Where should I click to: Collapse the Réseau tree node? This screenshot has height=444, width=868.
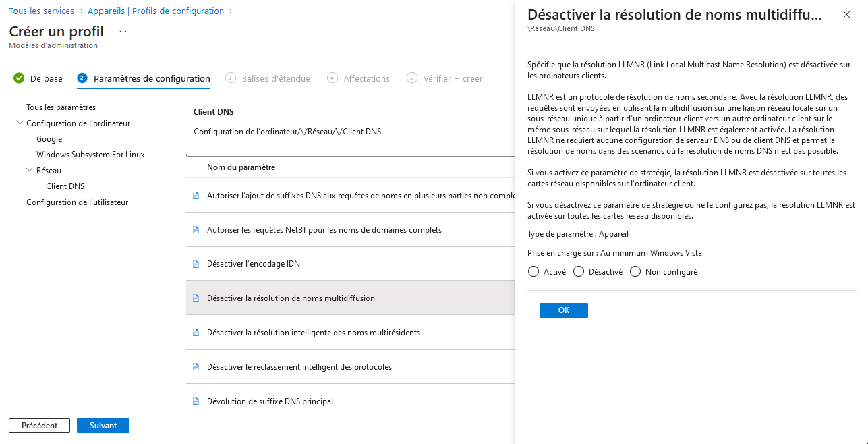pos(28,171)
